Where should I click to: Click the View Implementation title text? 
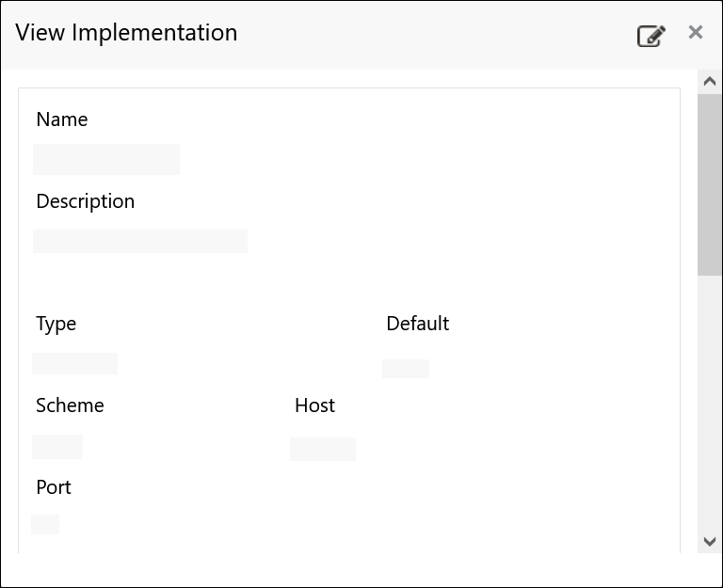(x=126, y=33)
